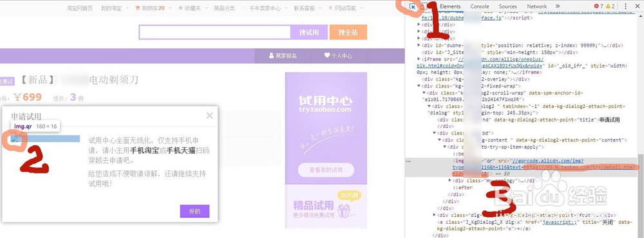
Task: Click the 手机淘宝 bold text in dialog
Action: click(144, 151)
